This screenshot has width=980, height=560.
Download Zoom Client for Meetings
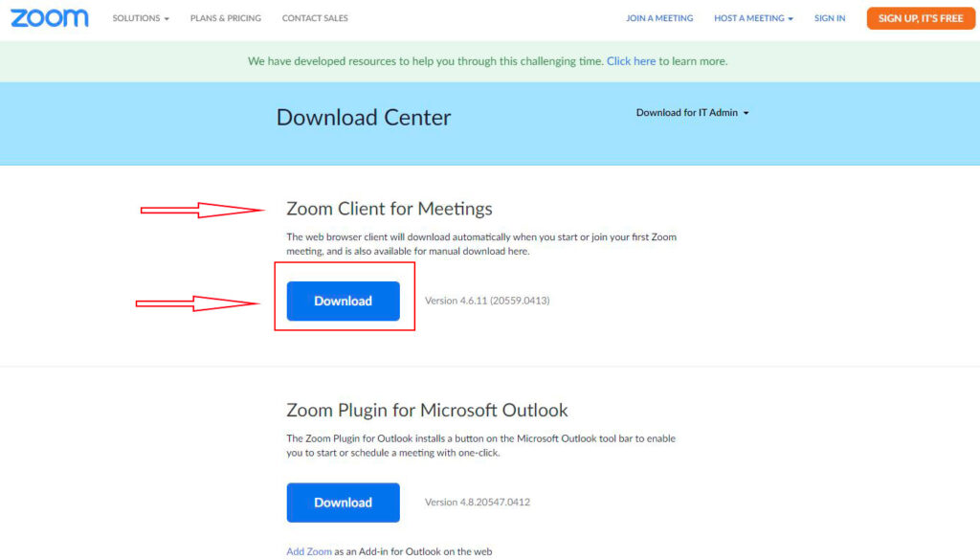coord(344,301)
